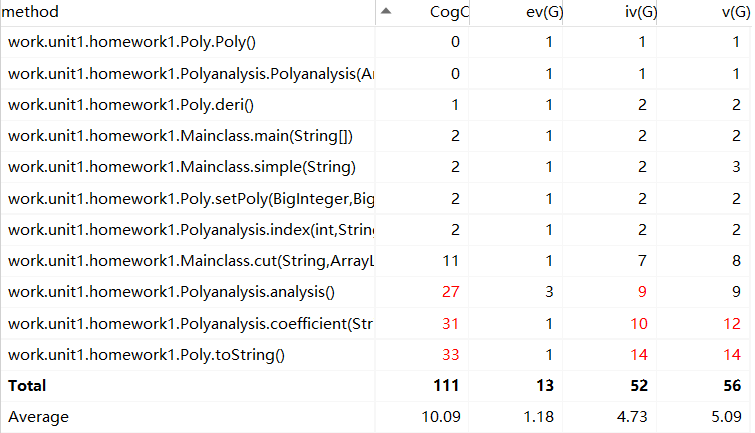Screen dimensions: 755x433
Task: Click the ascending sort arrow in header
Action: coord(386,11)
